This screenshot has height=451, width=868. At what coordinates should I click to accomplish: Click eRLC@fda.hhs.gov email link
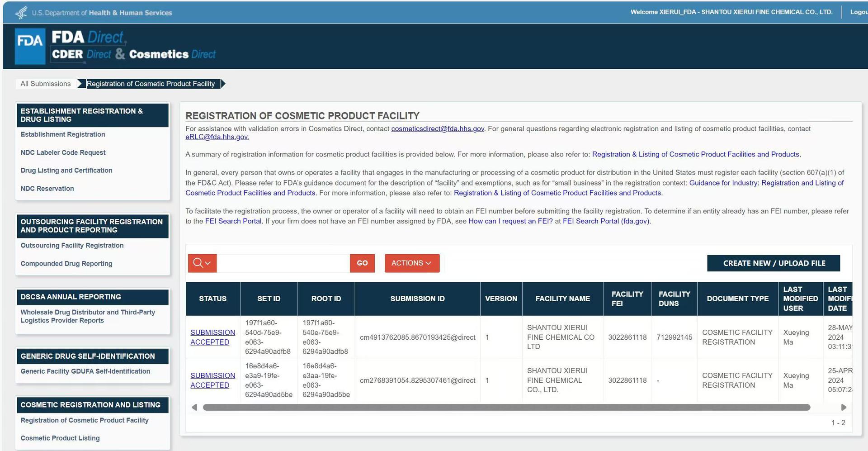coord(217,137)
